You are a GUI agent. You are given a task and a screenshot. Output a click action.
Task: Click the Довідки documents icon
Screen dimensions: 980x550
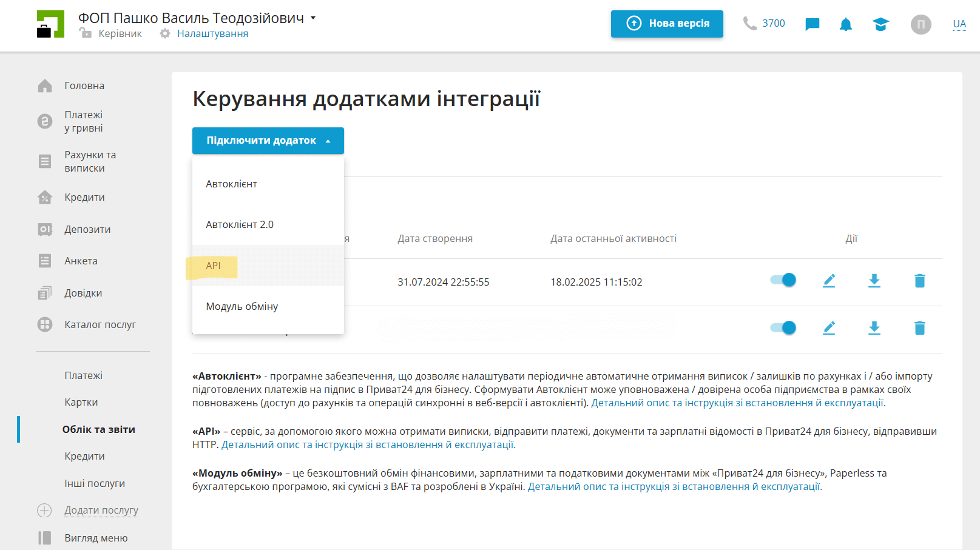click(x=45, y=293)
